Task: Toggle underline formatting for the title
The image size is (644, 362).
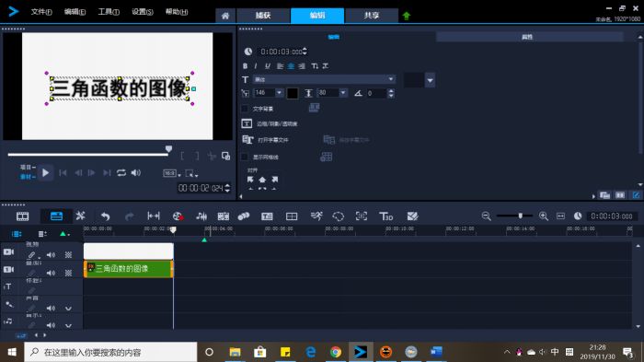Action: (x=268, y=65)
